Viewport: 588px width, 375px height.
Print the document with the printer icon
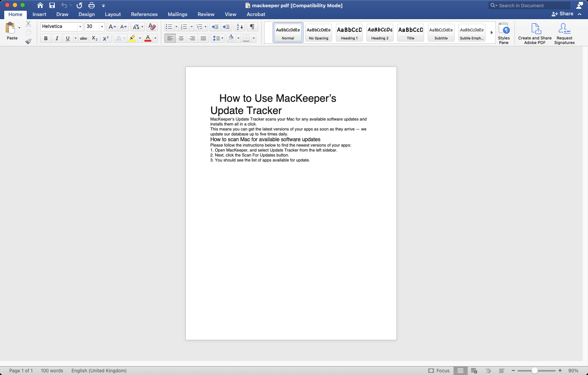click(92, 5)
